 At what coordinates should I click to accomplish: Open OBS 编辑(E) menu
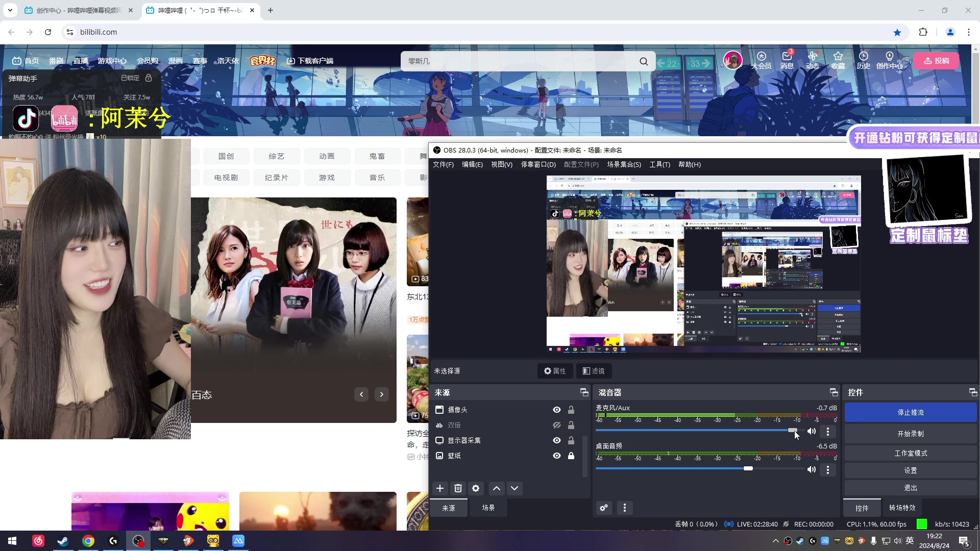click(x=472, y=164)
